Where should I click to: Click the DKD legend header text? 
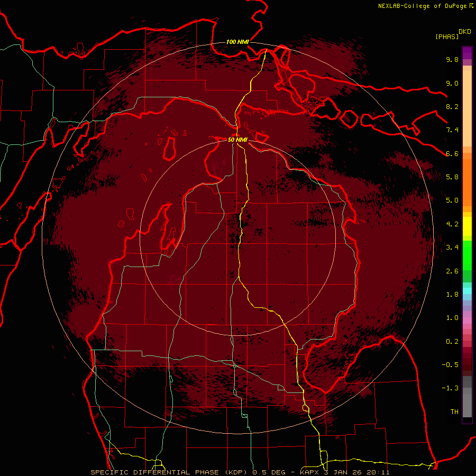click(x=465, y=32)
